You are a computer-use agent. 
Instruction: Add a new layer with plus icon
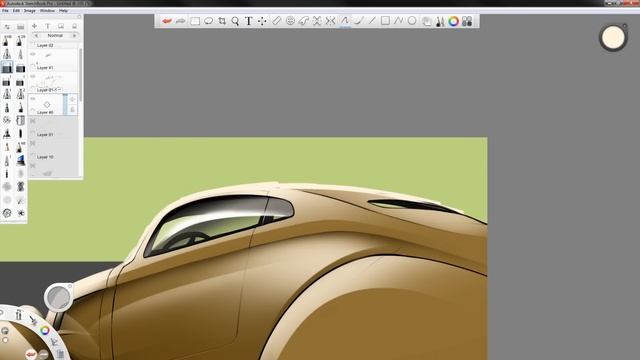click(34, 26)
